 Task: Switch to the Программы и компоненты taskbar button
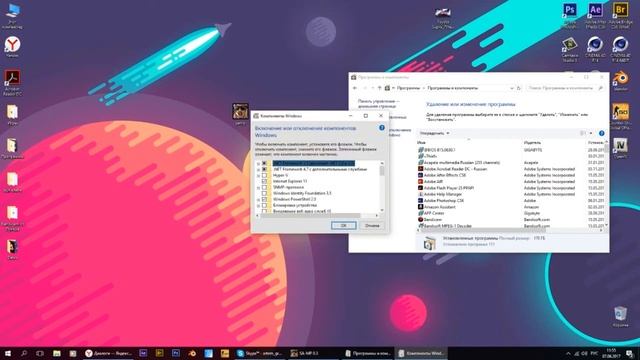point(367,353)
